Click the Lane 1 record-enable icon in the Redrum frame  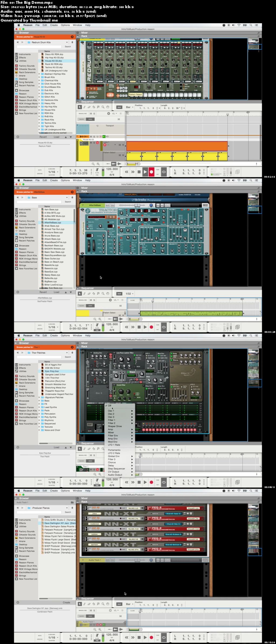click(105, 145)
